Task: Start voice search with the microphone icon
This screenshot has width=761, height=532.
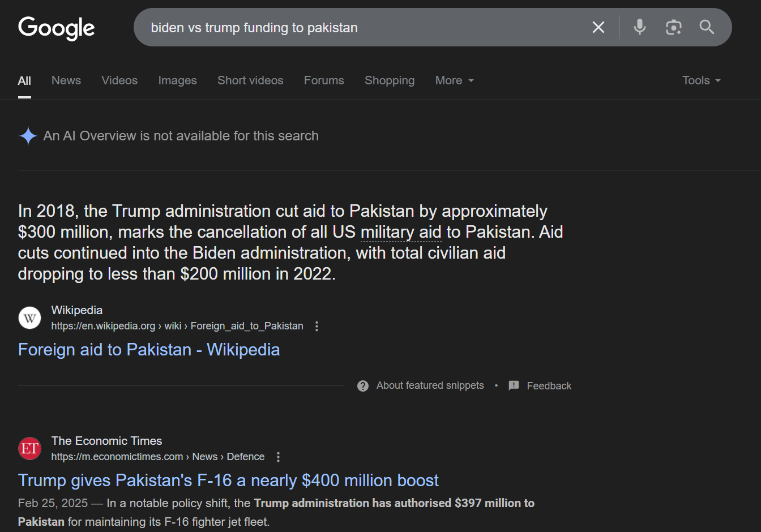Action: (640, 27)
